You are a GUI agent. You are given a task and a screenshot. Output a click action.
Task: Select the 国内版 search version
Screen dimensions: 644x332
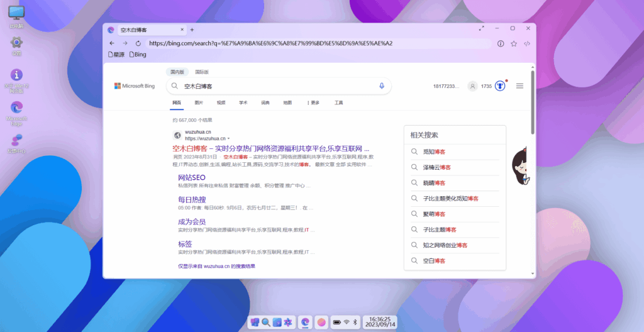[178, 72]
